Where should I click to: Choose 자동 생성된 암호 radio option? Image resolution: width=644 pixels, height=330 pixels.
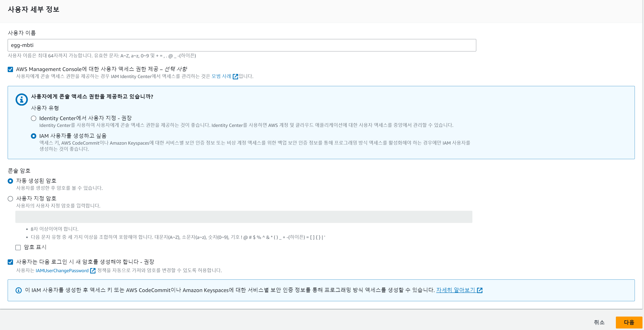tap(10, 181)
